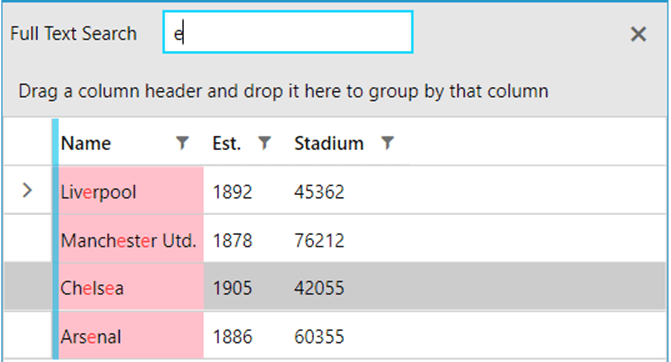671x362 pixels.
Task: Select the Chelsea name cell
Action: 131,287
